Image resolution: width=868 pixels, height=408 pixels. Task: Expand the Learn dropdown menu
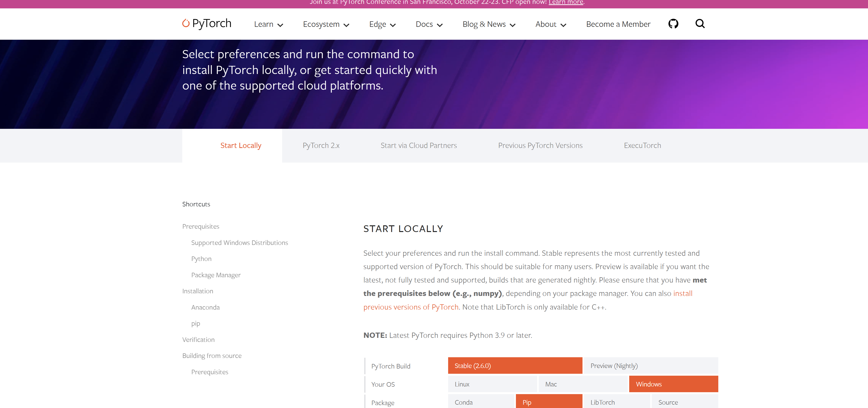click(268, 24)
